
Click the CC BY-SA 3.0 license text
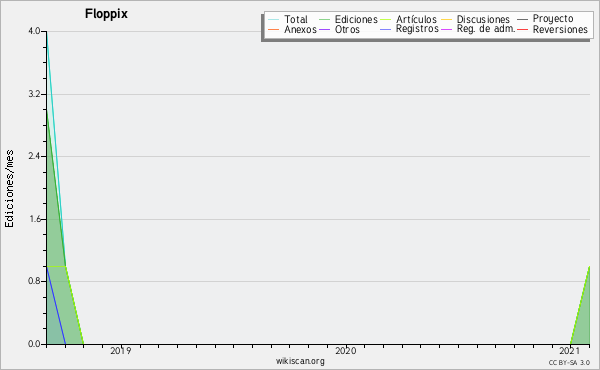[569, 363]
